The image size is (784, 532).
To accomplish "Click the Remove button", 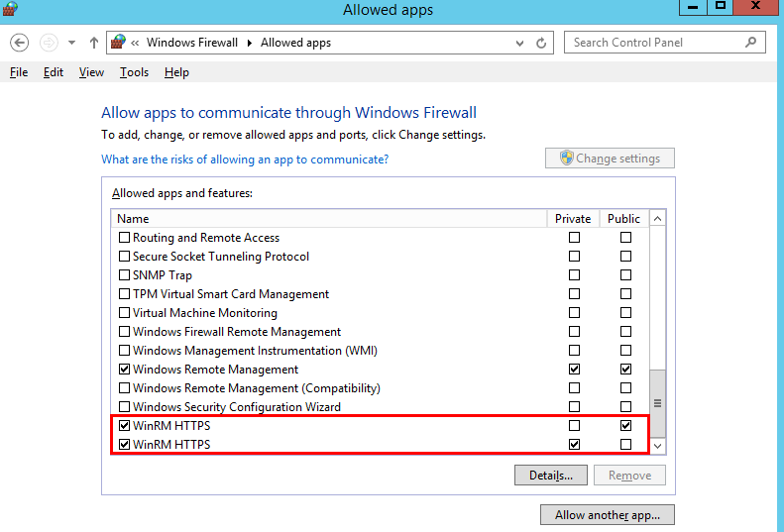I will 629,475.
